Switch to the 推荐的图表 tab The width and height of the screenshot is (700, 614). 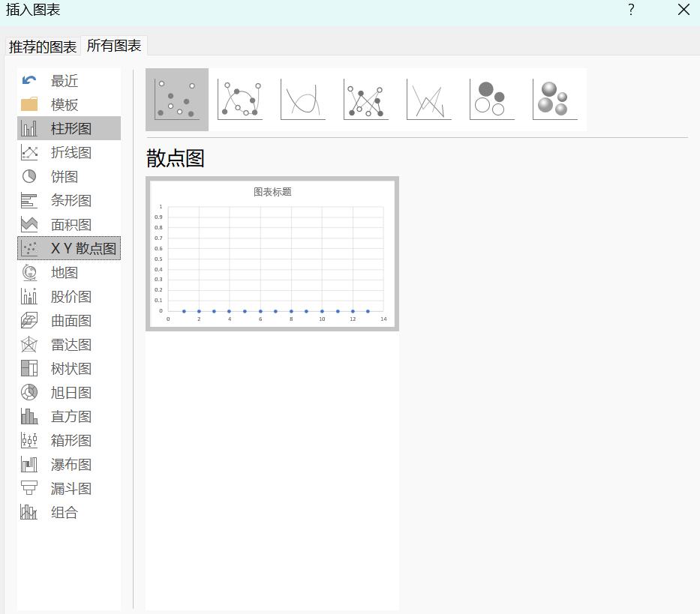coord(43,46)
